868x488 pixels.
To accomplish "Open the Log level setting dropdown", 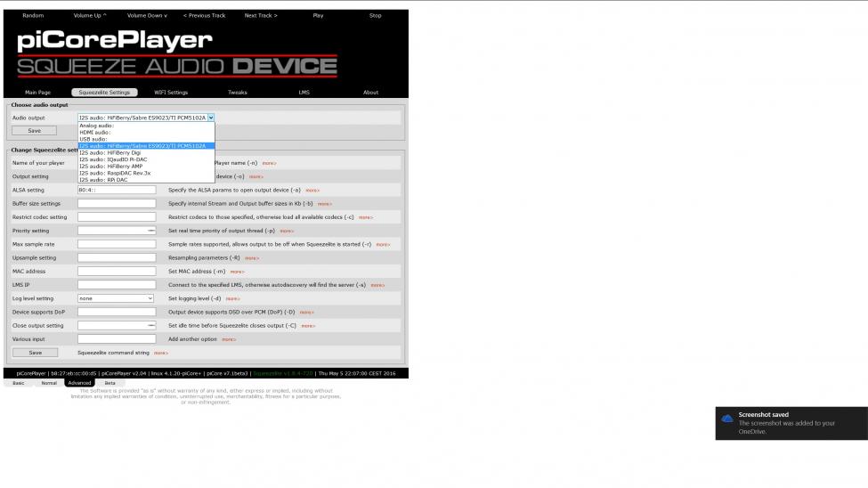I will 116,298.
